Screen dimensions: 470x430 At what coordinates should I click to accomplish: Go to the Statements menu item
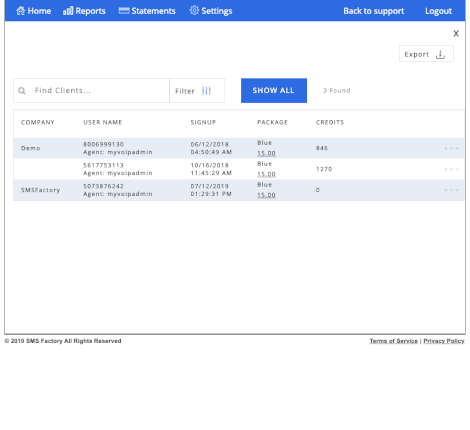(147, 11)
